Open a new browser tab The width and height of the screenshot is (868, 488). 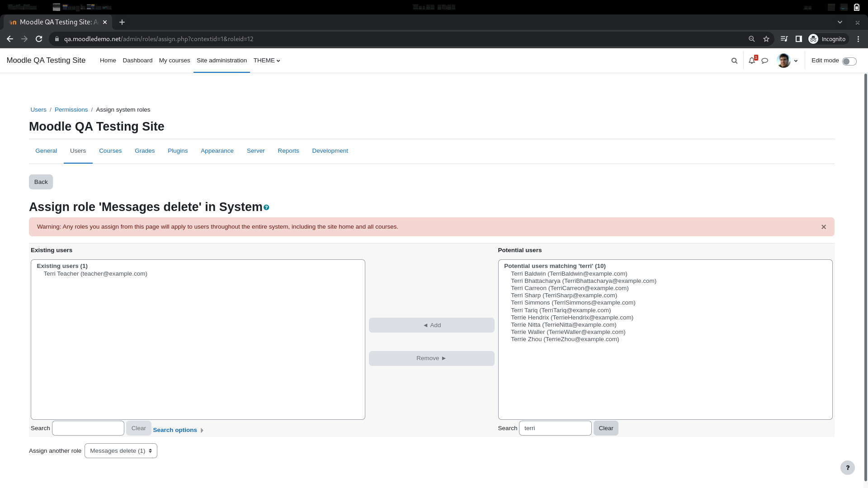click(x=122, y=22)
